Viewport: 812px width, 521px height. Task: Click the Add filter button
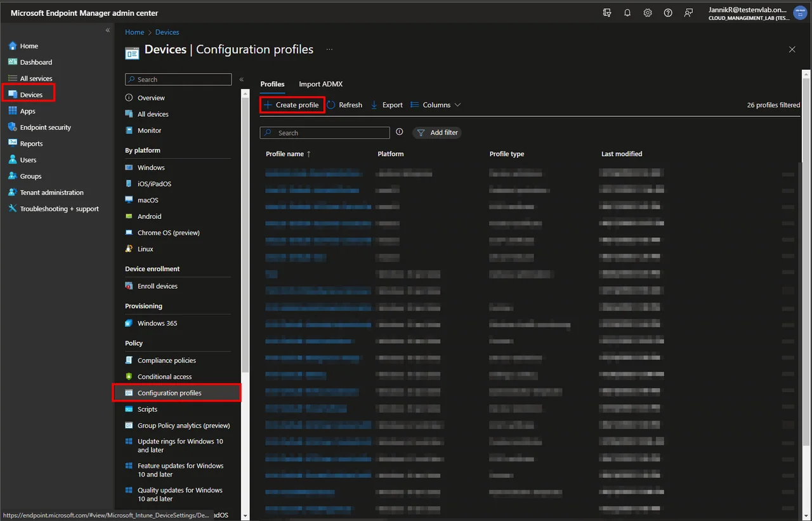(x=437, y=133)
